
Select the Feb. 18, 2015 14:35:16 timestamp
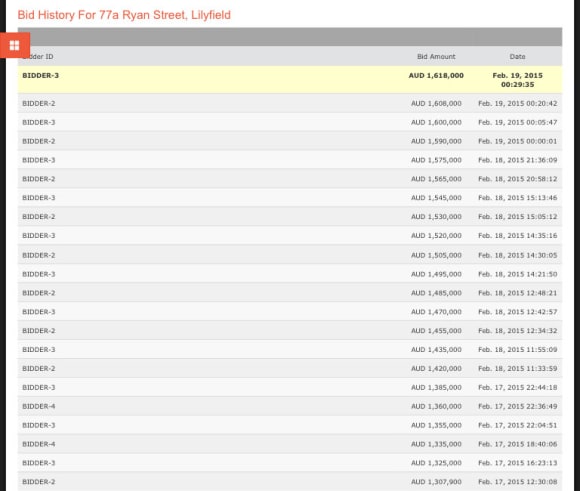517,236
